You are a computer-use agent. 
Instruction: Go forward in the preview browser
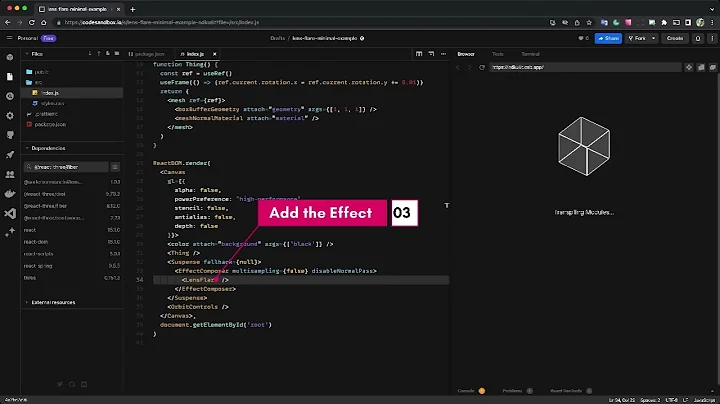[469, 67]
